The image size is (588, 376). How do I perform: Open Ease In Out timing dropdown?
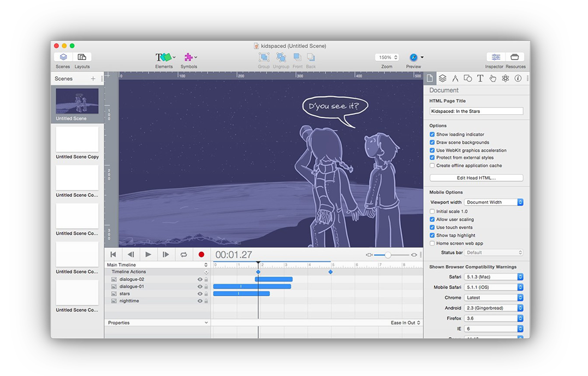[405, 322]
